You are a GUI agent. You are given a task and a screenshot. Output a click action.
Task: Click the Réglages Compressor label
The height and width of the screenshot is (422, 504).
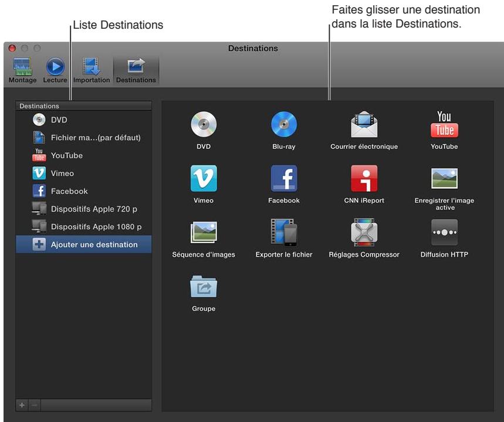click(364, 254)
